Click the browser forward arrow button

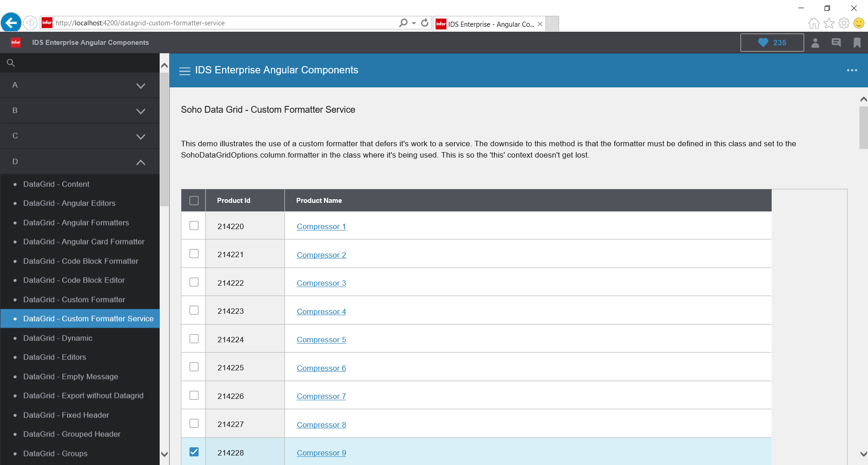point(30,23)
